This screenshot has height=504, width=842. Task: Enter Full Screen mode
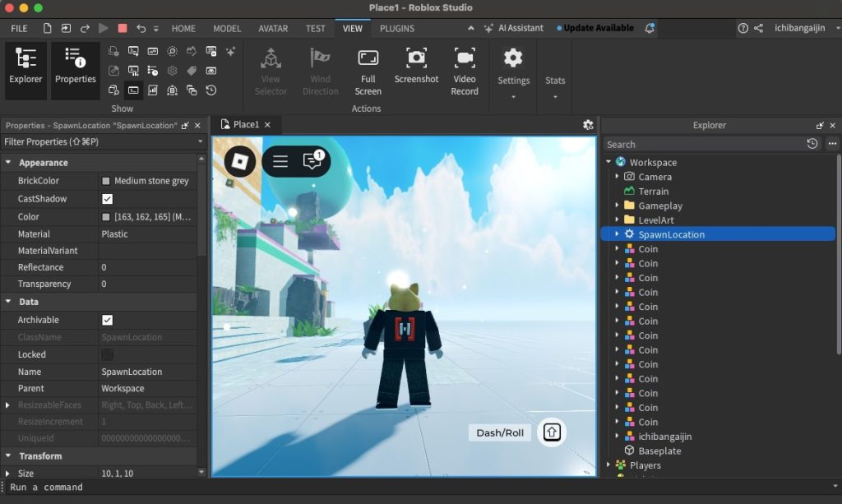368,70
